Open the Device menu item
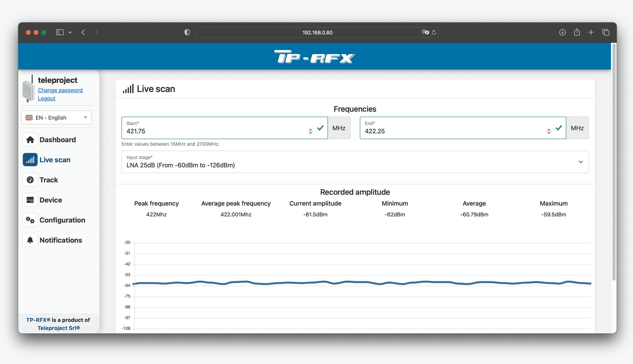The image size is (633, 364). (x=50, y=200)
